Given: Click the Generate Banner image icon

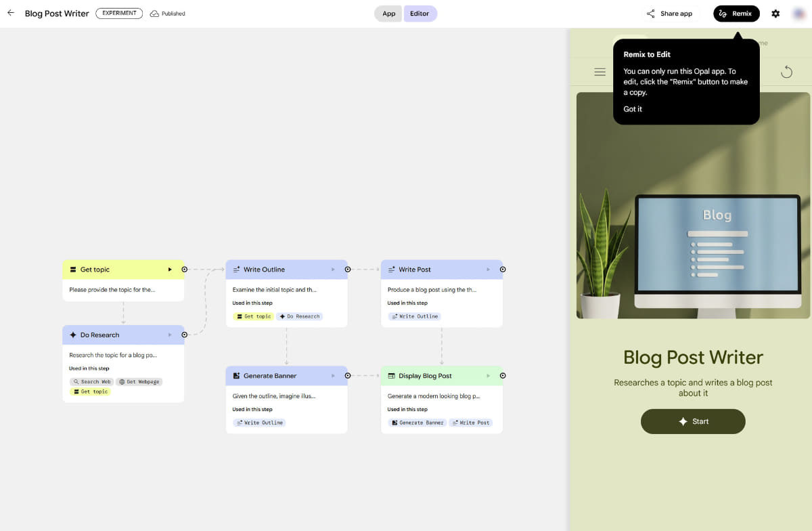Looking at the screenshot, I should [236, 376].
